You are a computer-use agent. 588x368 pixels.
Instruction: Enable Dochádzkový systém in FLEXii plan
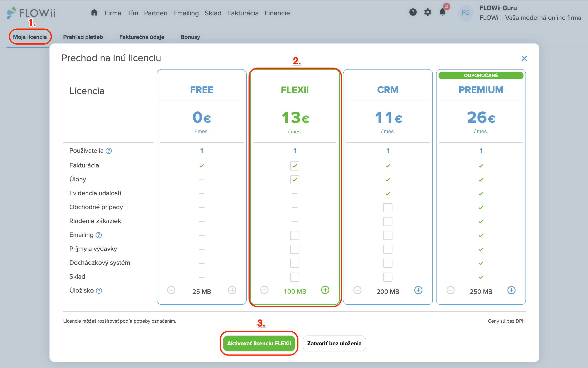[295, 263]
